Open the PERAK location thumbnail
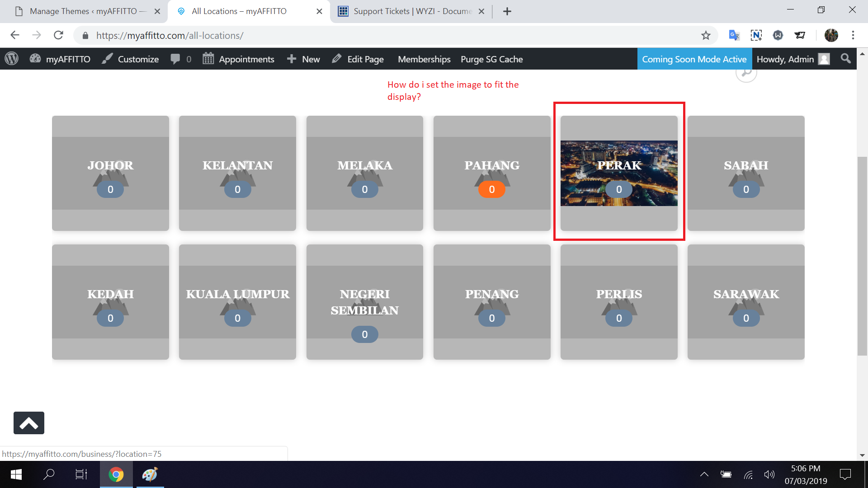 (x=619, y=174)
